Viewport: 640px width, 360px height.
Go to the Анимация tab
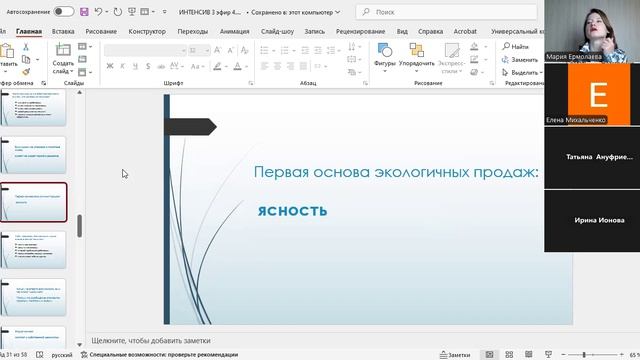(234, 31)
